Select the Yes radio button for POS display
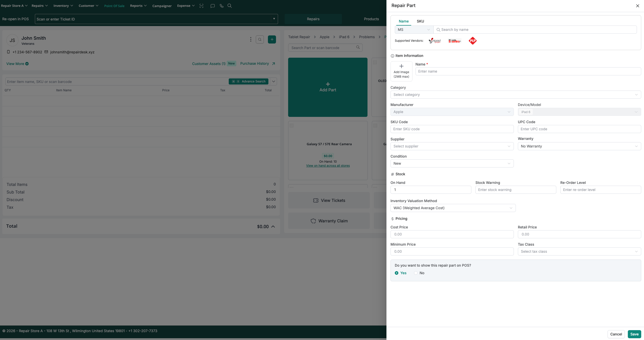Viewport: 644px width, 340px height. tap(397, 273)
